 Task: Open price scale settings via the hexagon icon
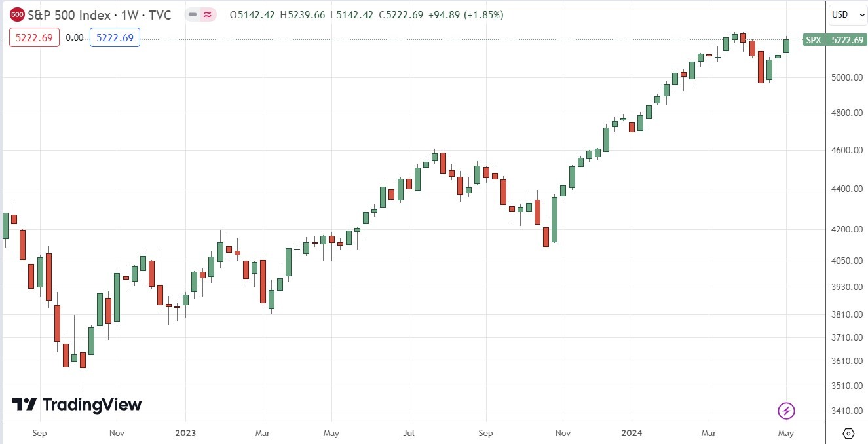point(850,434)
